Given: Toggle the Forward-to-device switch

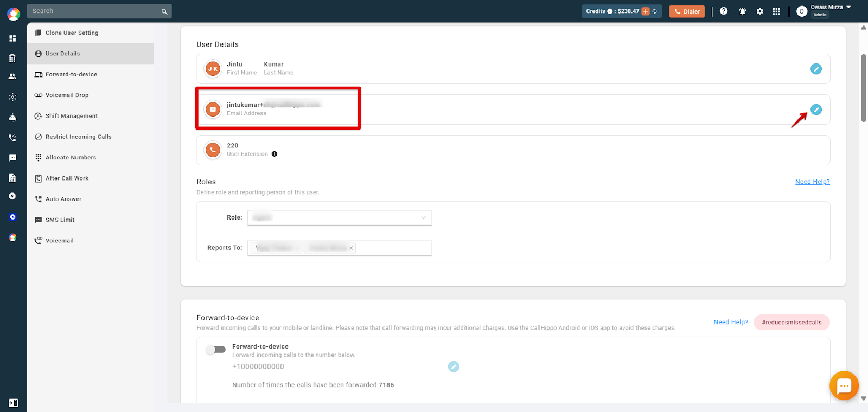Looking at the screenshot, I should pos(215,350).
